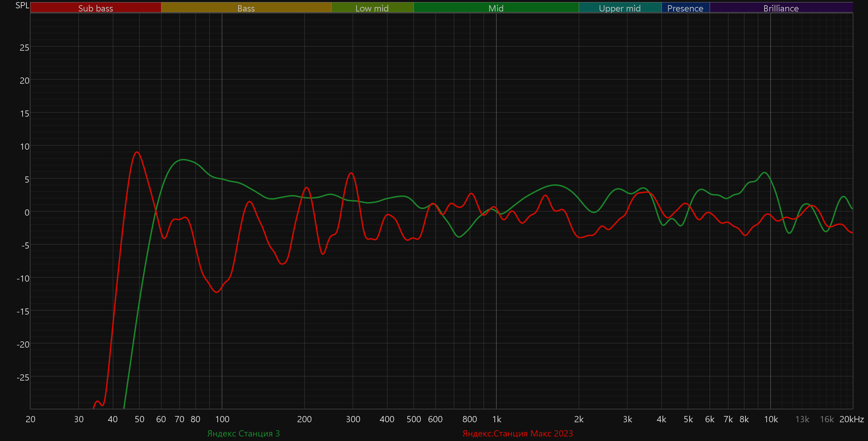
Task: Click the Sub bass frequency band
Action: 95,8
